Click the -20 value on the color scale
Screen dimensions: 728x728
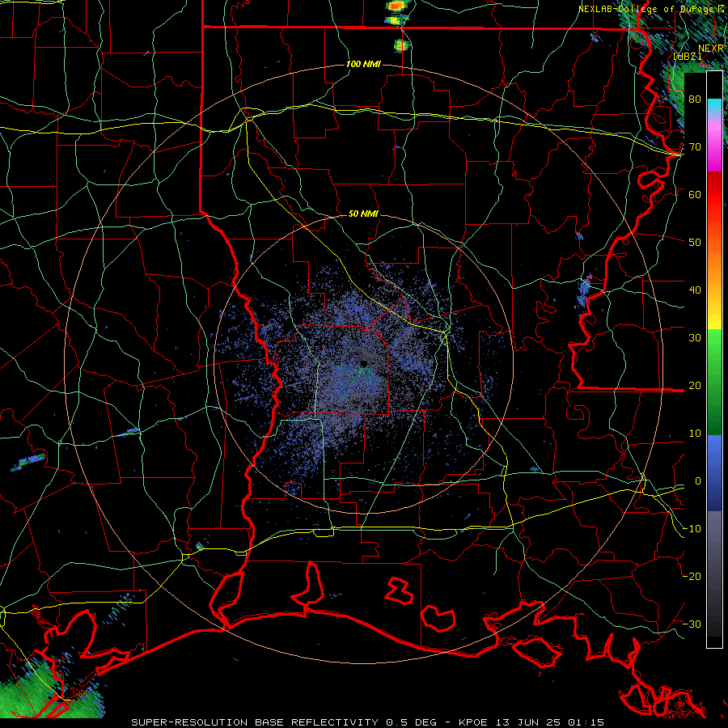point(692,578)
